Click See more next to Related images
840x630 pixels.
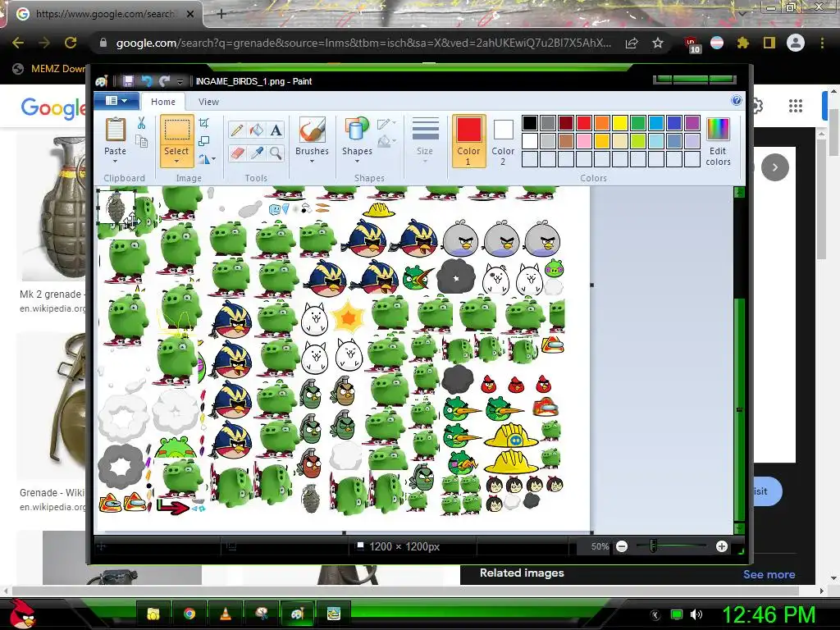click(769, 574)
